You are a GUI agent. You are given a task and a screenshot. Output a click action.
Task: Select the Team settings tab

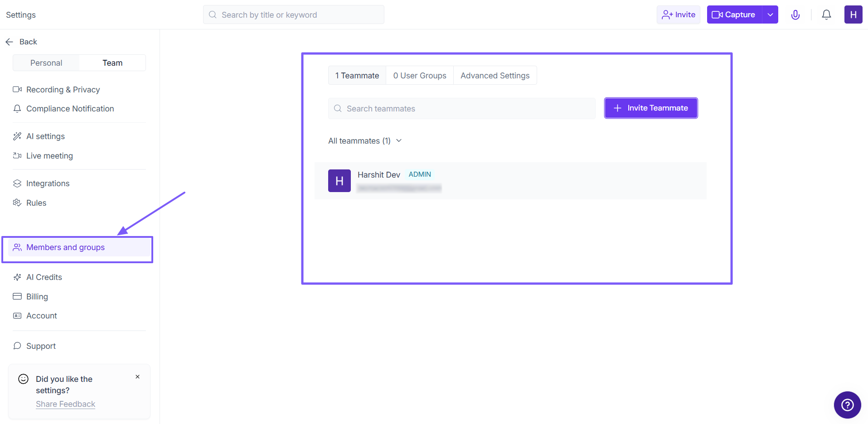112,63
